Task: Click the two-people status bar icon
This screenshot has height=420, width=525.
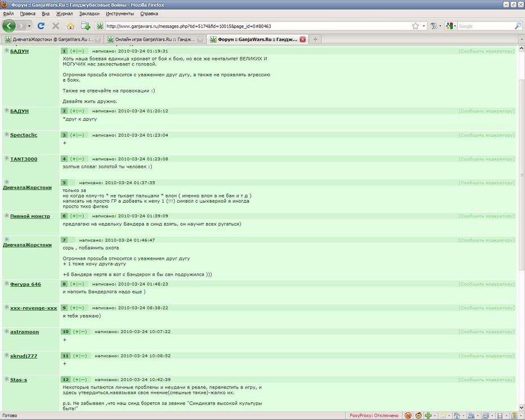Action: click(471, 415)
